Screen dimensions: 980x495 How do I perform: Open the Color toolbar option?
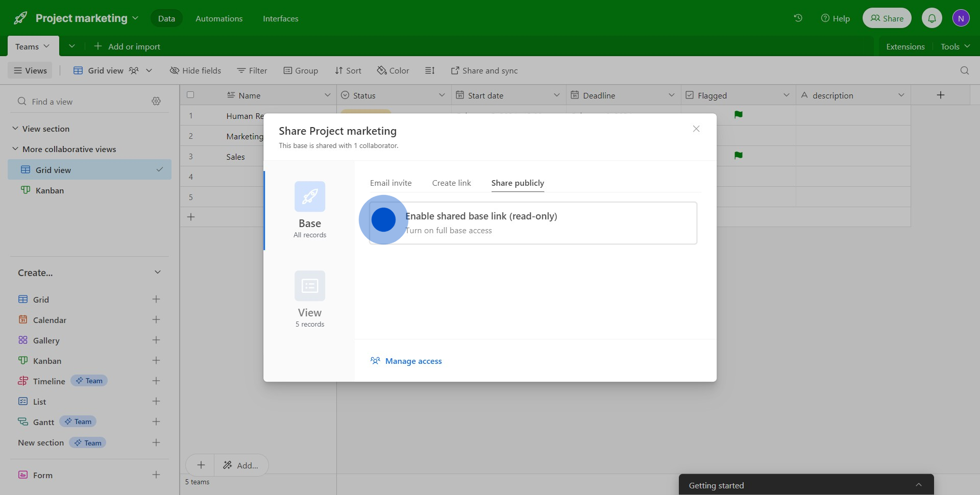(393, 70)
